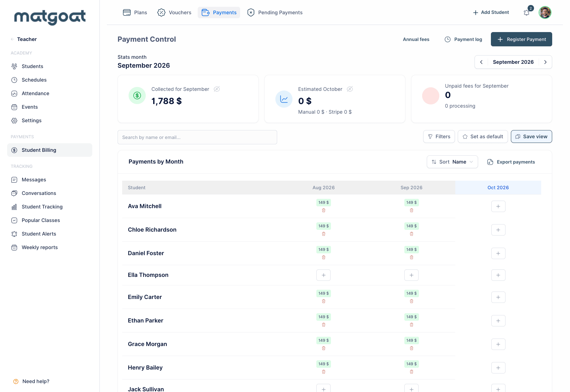Click the Need help question icon

pos(16,381)
